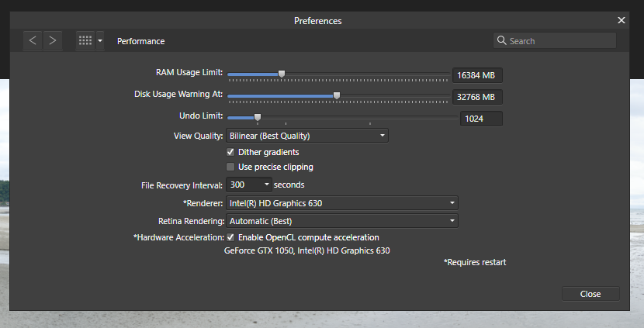Viewport: 644px width, 328px height.
Task: Enable Use precise clipping
Action: point(230,167)
